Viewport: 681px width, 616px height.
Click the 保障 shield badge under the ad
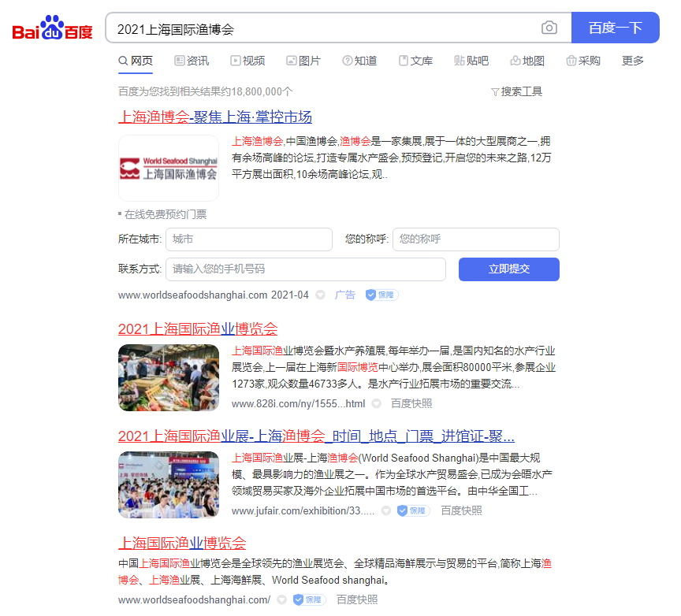coord(381,295)
